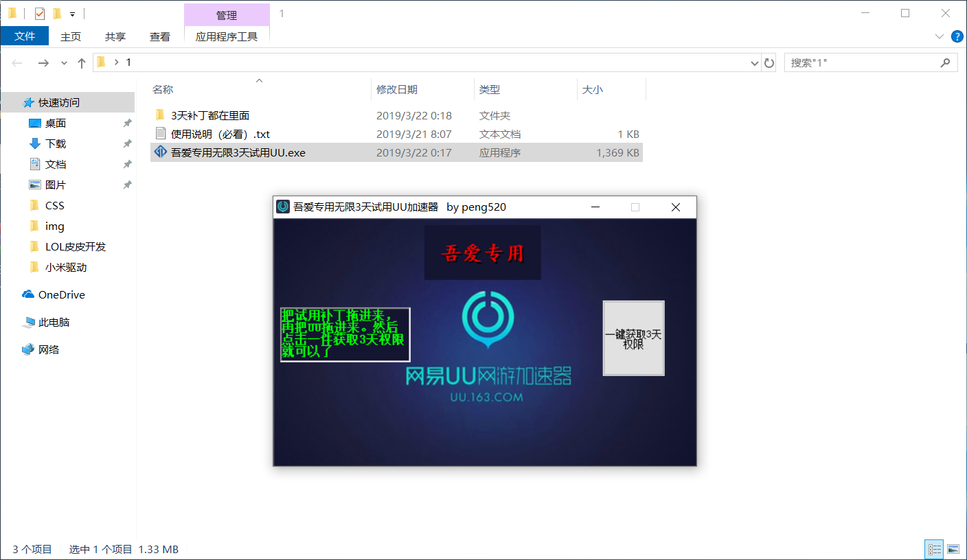Go up one folder level
This screenshot has height=560, width=967.
(x=82, y=62)
